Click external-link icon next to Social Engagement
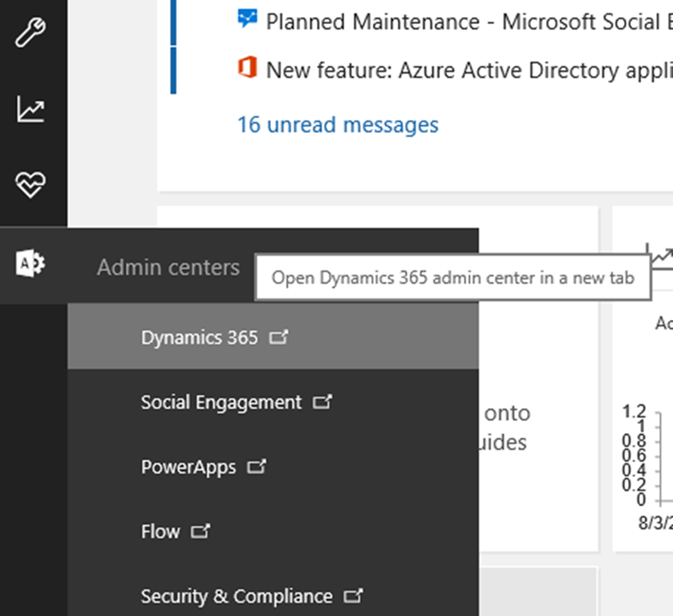 pyautogui.click(x=322, y=402)
